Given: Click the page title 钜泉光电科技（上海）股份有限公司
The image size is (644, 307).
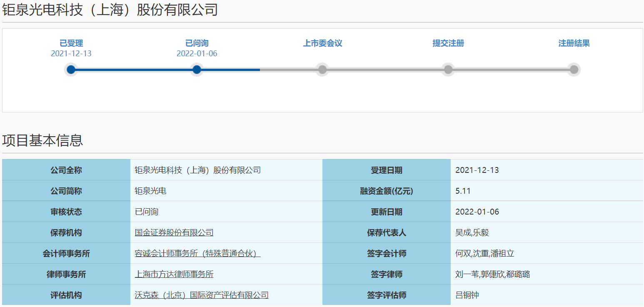Looking at the screenshot, I should (x=110, y=10).
